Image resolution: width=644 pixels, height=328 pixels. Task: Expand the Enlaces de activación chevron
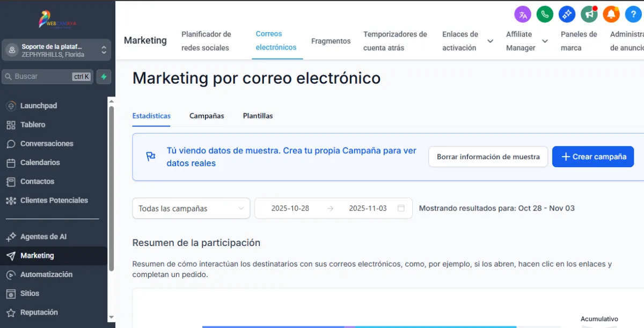[490, 41]
